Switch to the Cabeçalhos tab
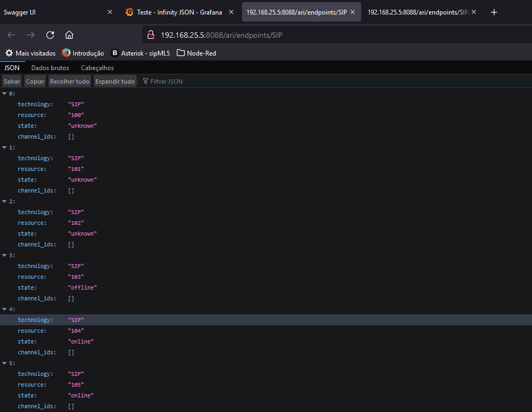532x412 pixels. pos(97,67)
